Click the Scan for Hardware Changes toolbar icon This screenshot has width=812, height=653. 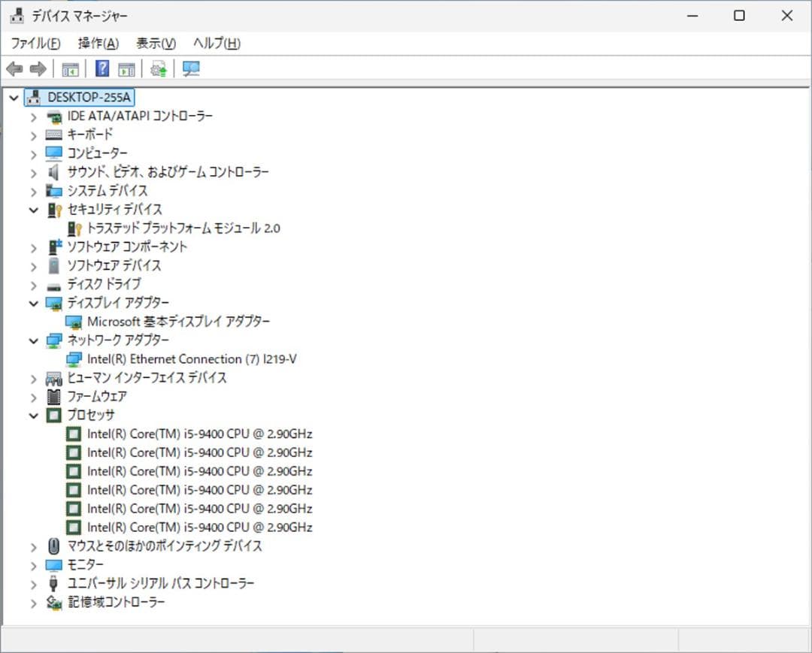(x=190, y=68)
